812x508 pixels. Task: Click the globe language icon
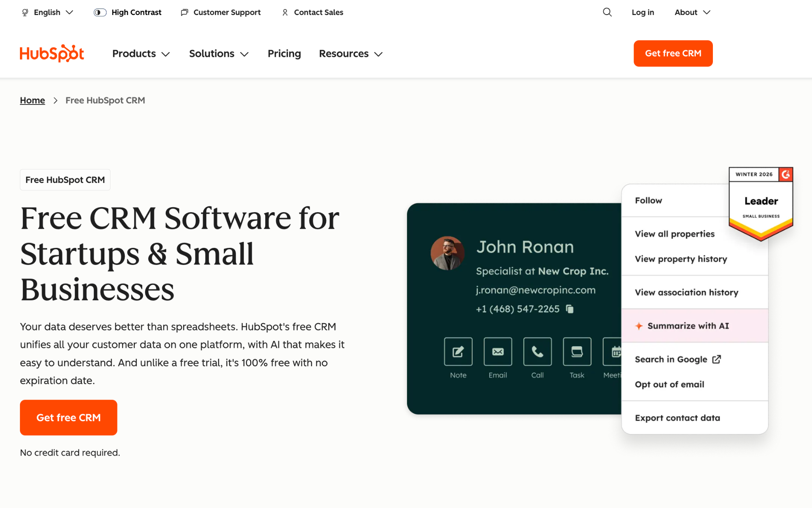pos(25,13)
